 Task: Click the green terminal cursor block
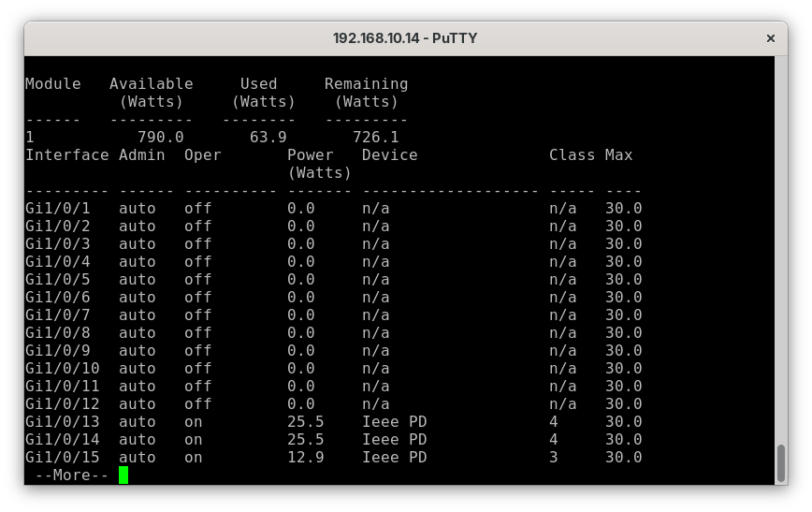pos(123,475)
